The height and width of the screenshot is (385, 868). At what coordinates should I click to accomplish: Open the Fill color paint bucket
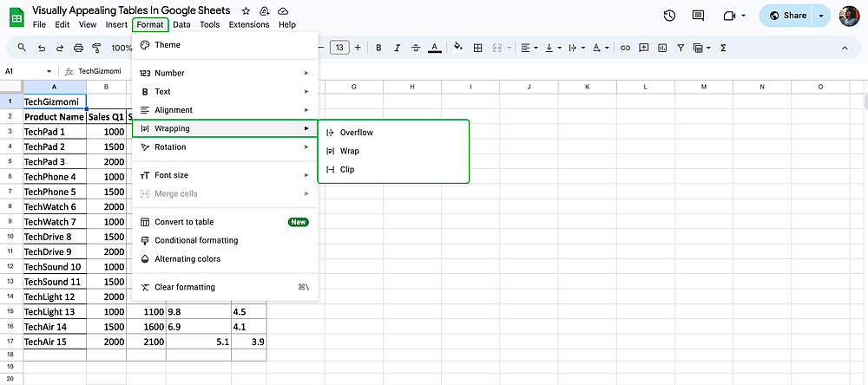click(x=457, y=48)
